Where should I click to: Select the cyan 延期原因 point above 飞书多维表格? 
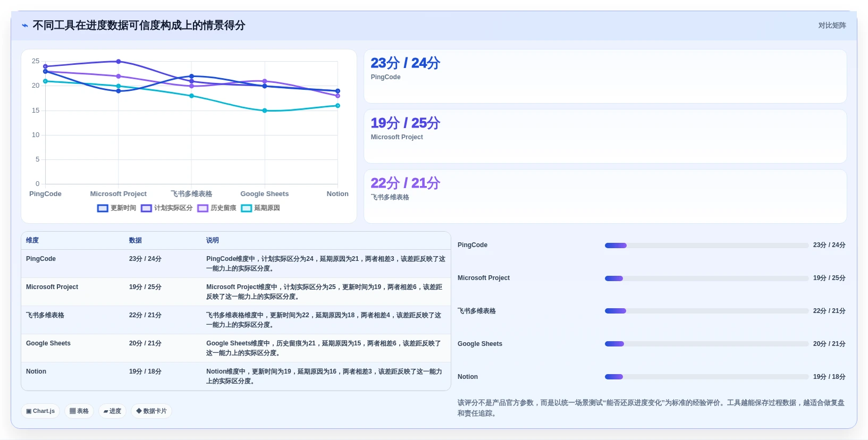point(192,96)
